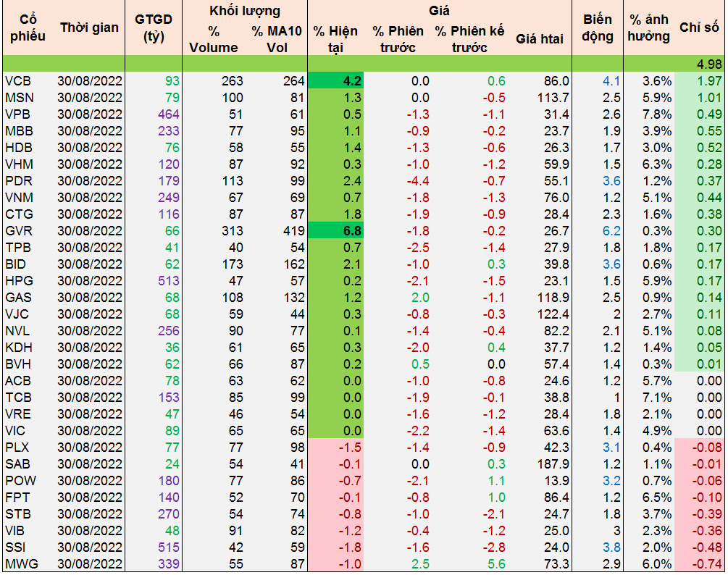The image size is (728, 575).
Task: Select the HPG stock ticker cell
Action: (x=19, y=281)
